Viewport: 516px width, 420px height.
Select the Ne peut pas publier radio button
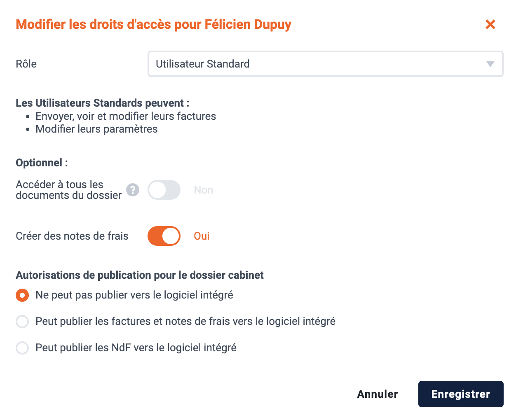click(22, 295)
